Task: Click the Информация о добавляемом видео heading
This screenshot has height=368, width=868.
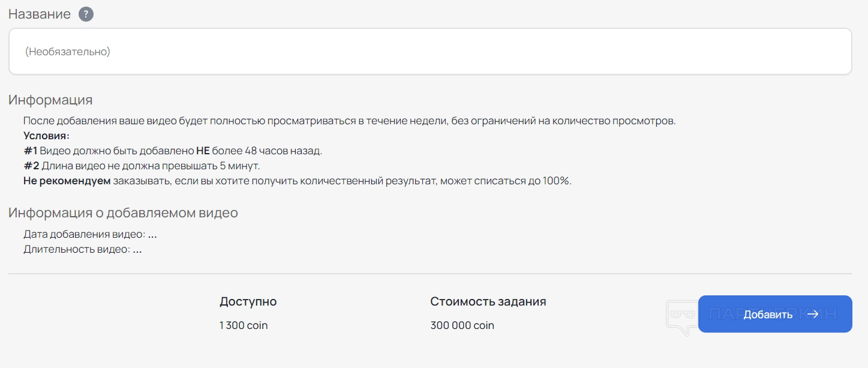Action: (123, 213)
